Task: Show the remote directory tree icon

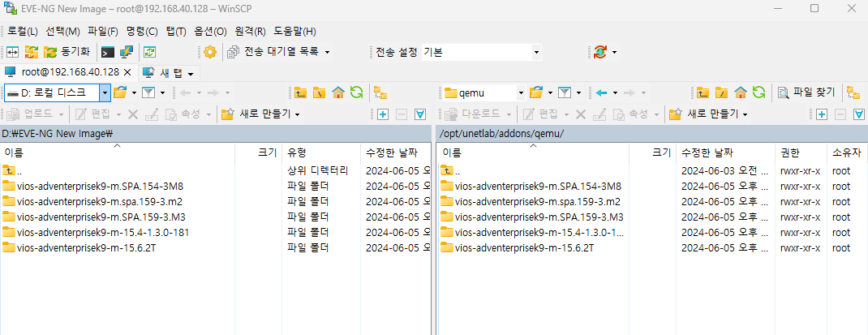Action: click(853, 92)
